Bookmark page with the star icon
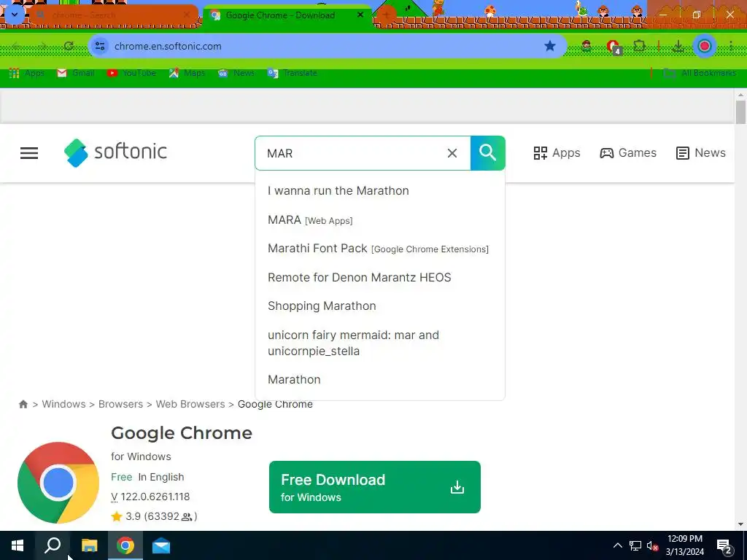 tap(550, 46)
